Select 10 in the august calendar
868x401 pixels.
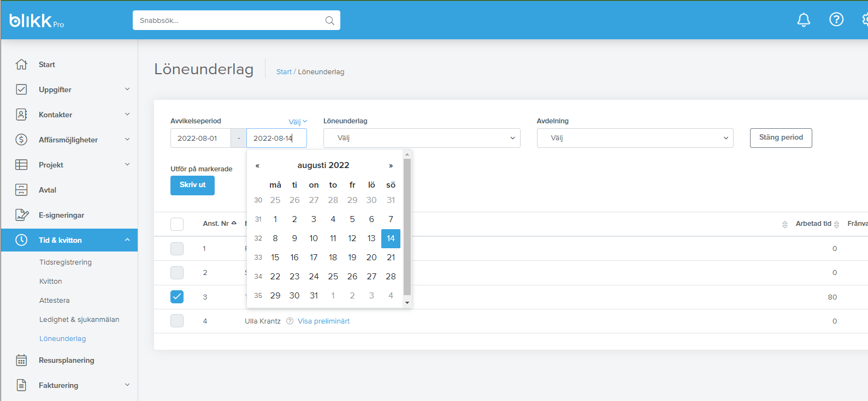point(314,238)
